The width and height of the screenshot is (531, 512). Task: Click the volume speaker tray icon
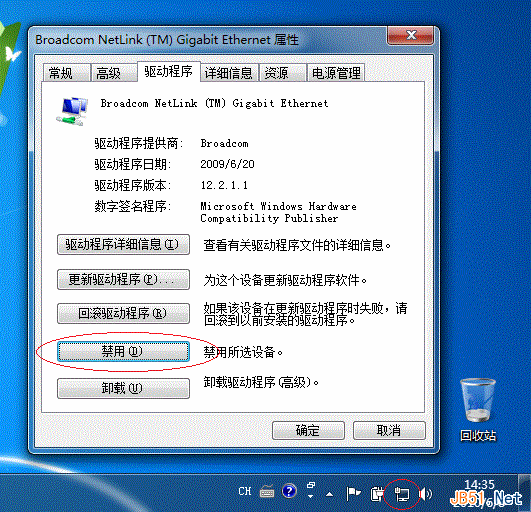[425, 494]
